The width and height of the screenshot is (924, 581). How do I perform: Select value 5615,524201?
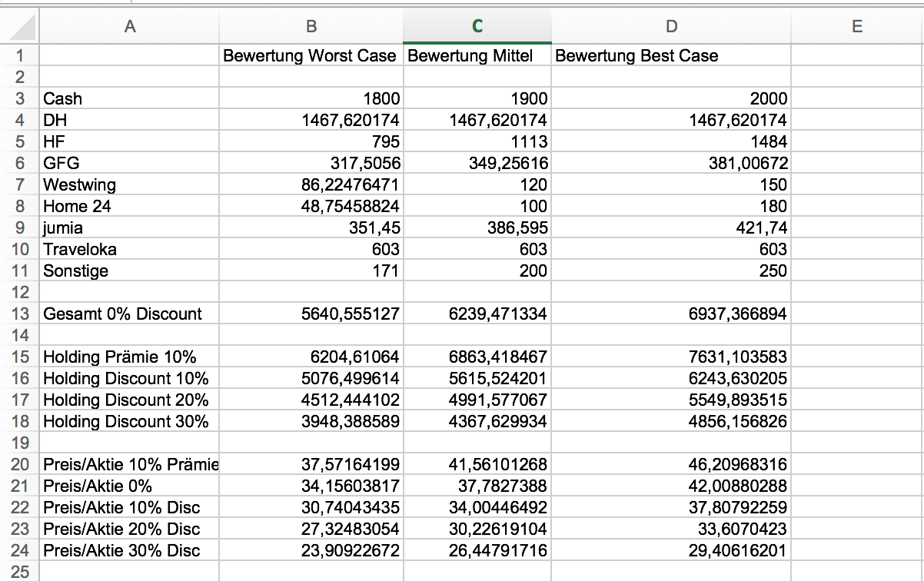pyautogui.click(x=477, y=378)
